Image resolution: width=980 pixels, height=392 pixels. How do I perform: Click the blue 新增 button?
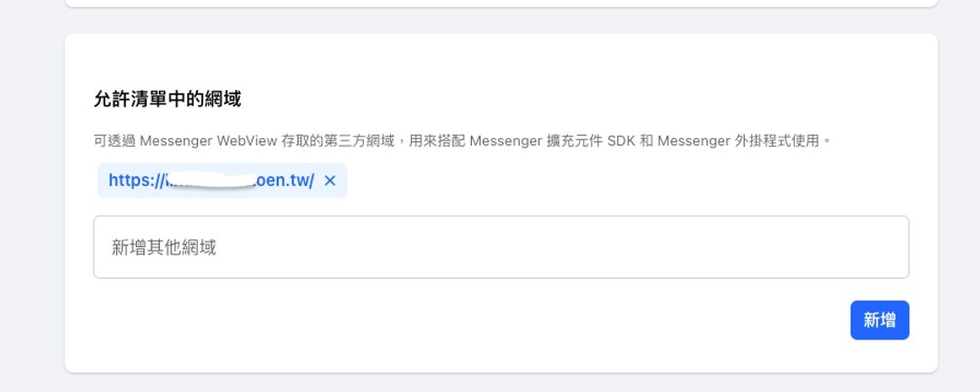click(x=879, y=320)
